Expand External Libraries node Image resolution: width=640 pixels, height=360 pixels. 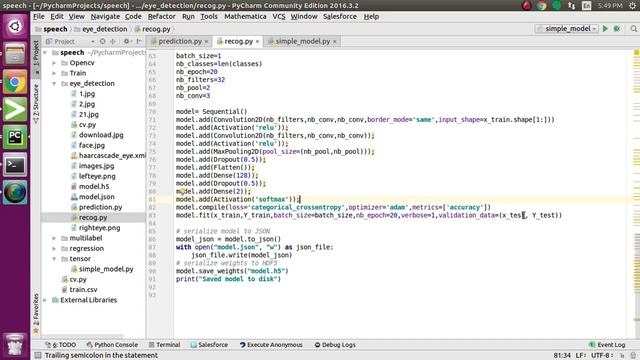click(45, 300)
